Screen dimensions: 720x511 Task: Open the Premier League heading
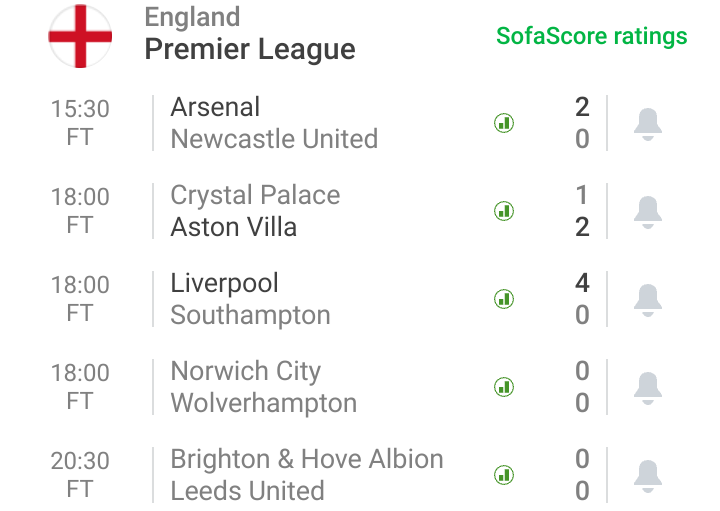click(250, 50)
